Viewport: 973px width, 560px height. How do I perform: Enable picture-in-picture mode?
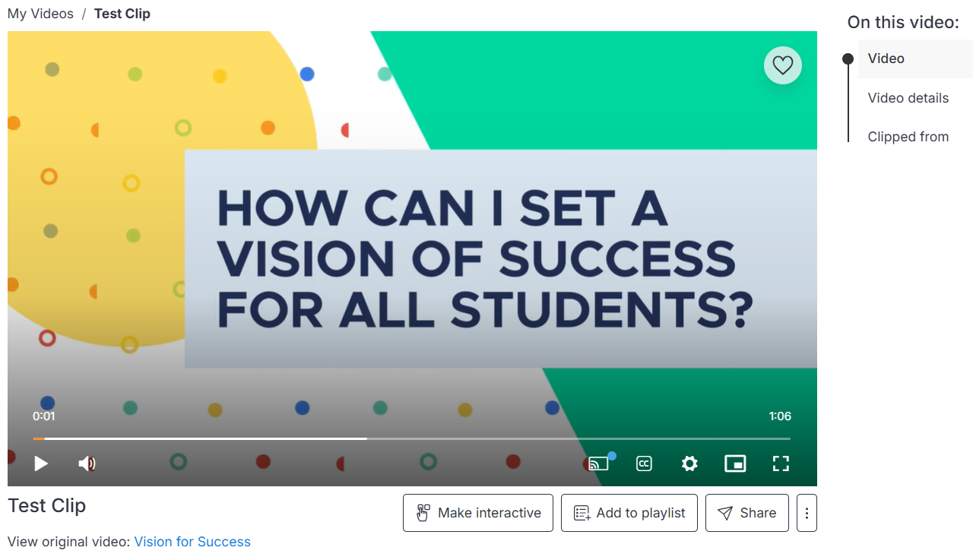[735, 464]
